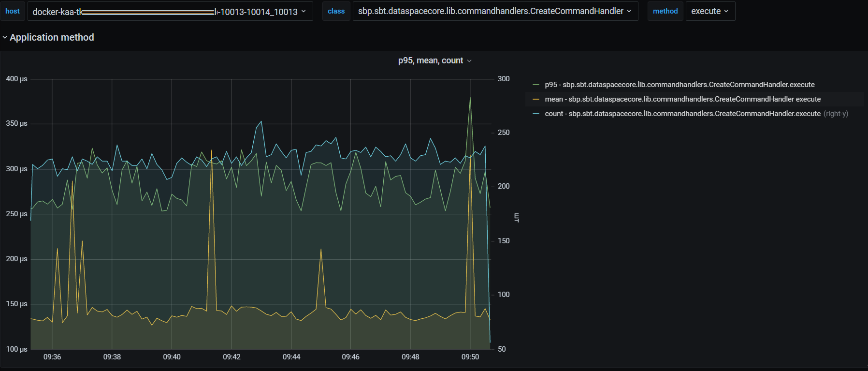
Task: Click the method variable label
Action: pyautogui.click(x=665, y=11)
